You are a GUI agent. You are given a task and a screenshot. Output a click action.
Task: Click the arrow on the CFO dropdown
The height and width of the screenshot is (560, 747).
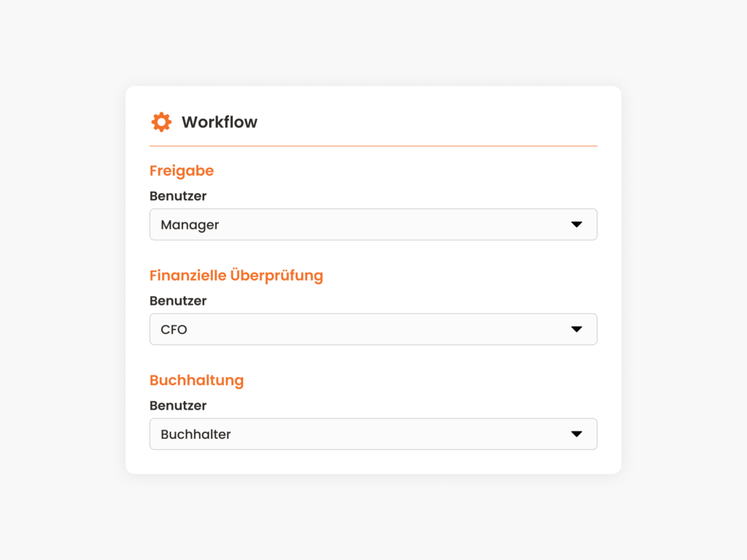click(576, 329)
